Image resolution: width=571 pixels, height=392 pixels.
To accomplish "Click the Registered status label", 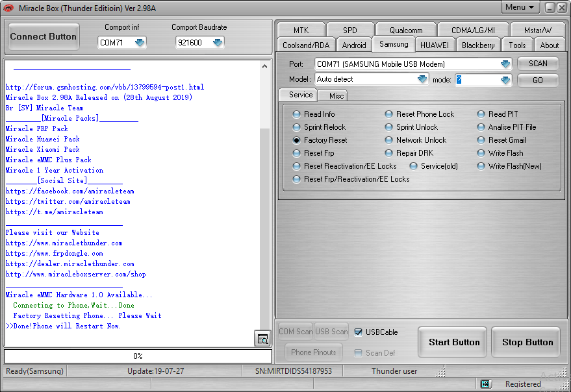I will click(x=523, y=384).
